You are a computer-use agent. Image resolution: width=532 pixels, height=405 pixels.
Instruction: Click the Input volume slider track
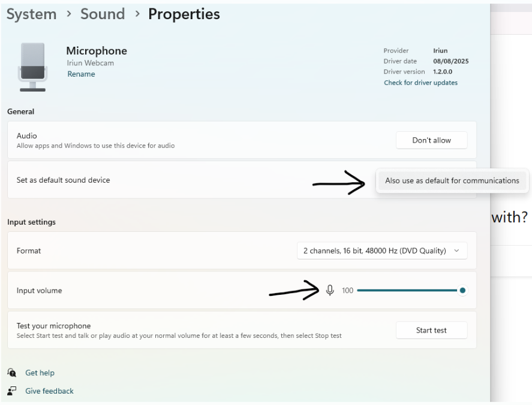[x=407, y=291]
